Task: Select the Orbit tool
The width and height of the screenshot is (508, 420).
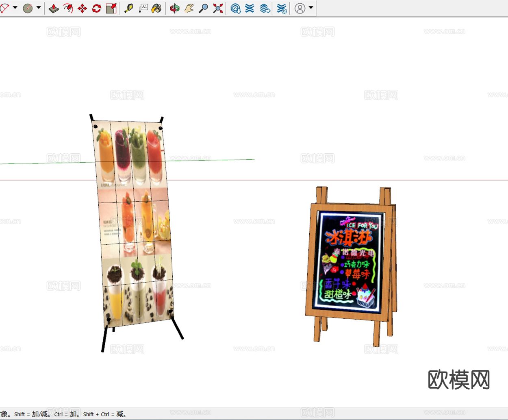Action: tap(175, 8)
